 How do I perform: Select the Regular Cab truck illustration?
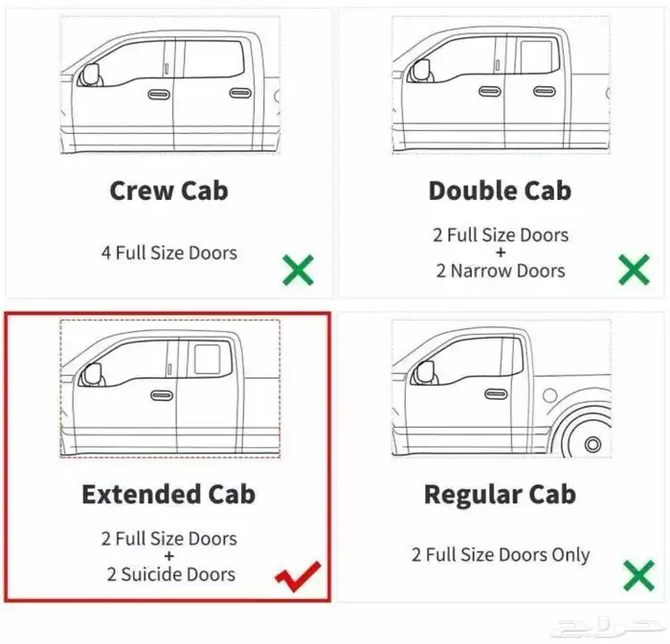[x=501, y=389]
